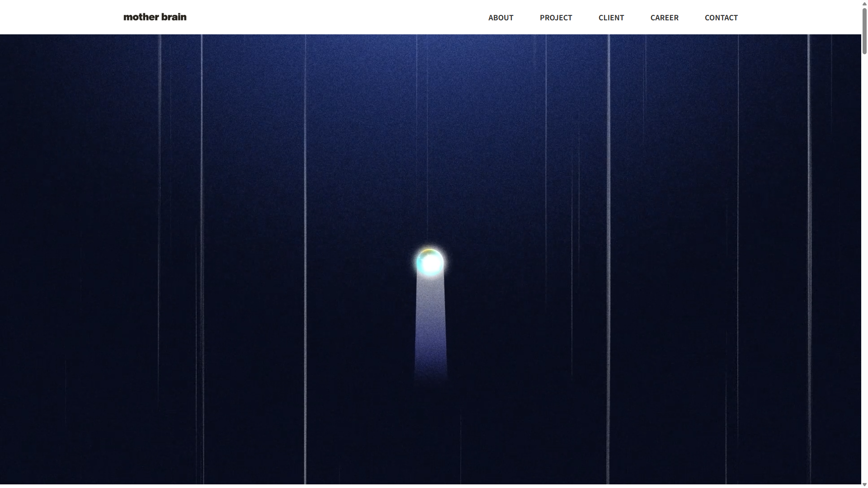Click the scrollbar up arrow
This screenshot has height=488, width=868.
coord(864,3)
